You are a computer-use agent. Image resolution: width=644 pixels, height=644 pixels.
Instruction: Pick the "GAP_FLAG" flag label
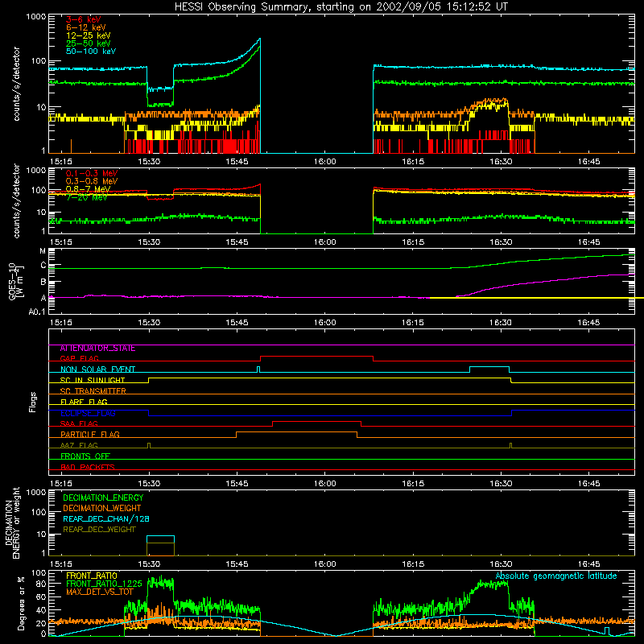[79, 358]
